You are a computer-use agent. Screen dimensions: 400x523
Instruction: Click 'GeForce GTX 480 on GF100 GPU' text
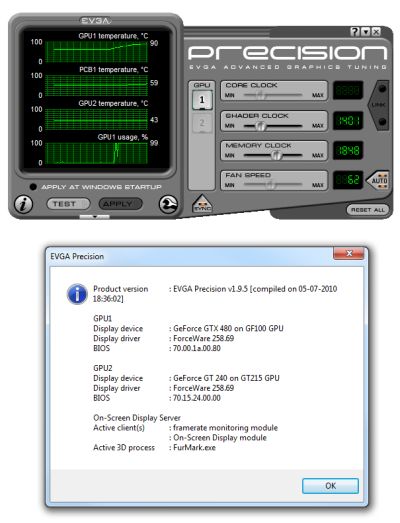(x=228, y=329)
